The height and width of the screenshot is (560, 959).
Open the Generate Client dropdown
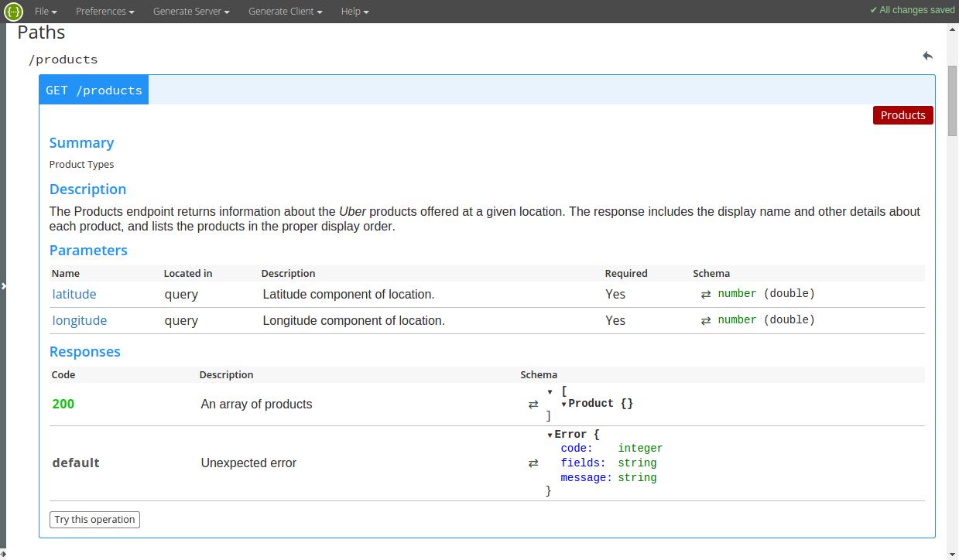(285, 12)
